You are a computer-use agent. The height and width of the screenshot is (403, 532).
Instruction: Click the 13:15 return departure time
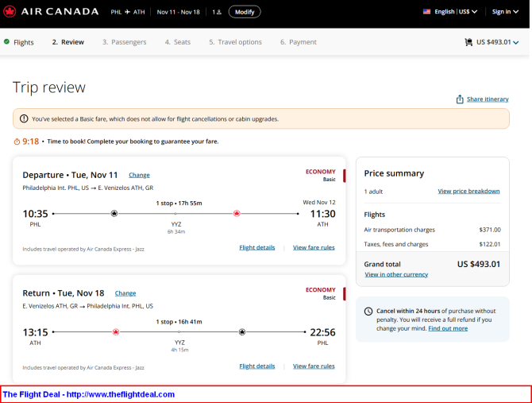click(35, 332)
